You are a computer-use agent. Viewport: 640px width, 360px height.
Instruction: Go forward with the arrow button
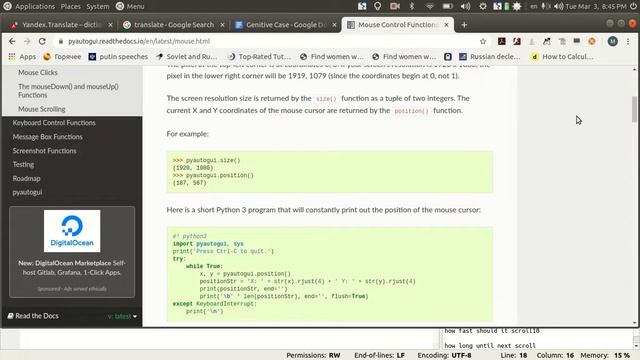(x=27, y=41)
